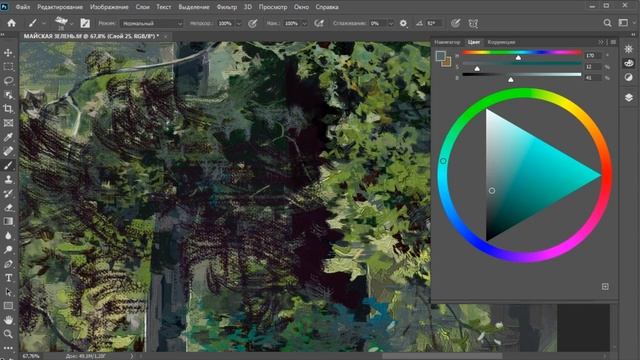Image resolution: width=640 pixels, height=360 pixels.
Task: Open the Файл menu
Action: (x=23, y=7)
